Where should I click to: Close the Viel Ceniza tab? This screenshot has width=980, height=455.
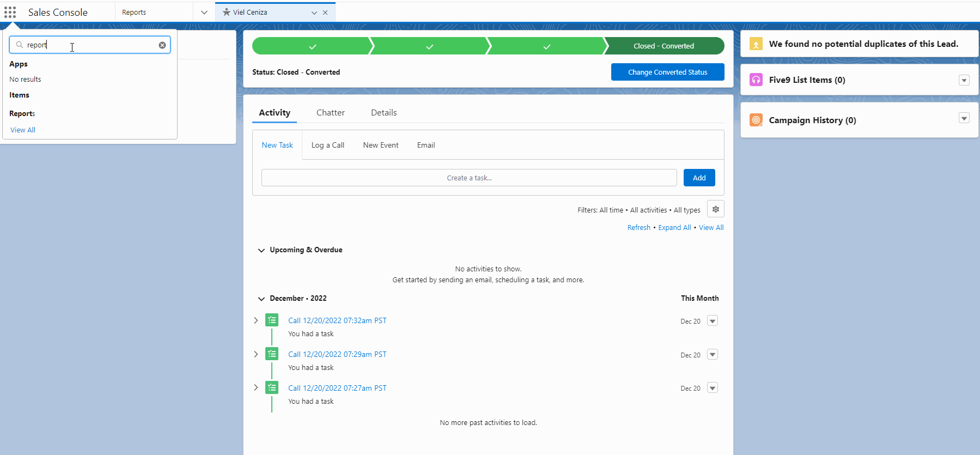click(x=325, y=13)
